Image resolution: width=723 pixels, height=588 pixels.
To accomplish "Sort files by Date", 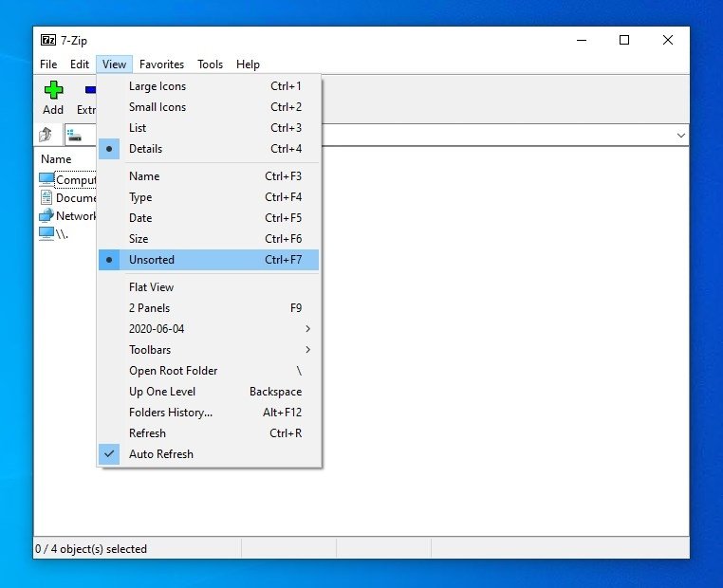I will (x=209, y=218).
